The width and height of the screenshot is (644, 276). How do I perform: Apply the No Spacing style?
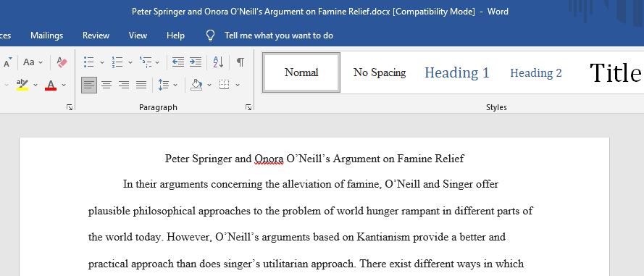click(380, 72)
